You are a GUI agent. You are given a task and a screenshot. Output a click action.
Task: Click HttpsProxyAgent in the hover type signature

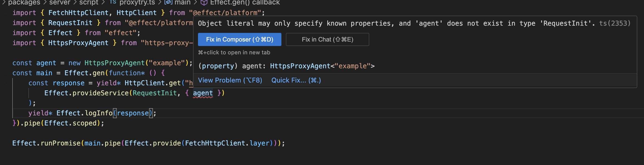(x=300, y=66)
